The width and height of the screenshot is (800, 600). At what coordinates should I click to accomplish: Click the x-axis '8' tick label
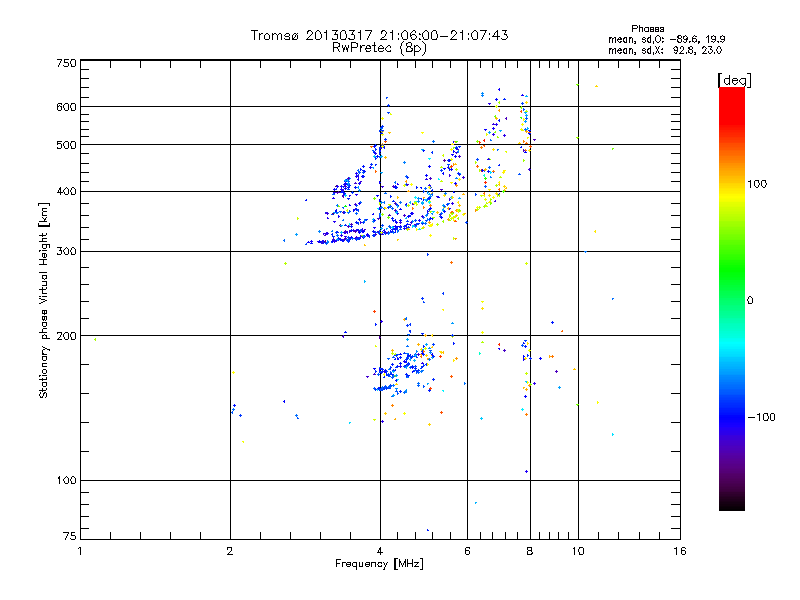pos(530,551)
